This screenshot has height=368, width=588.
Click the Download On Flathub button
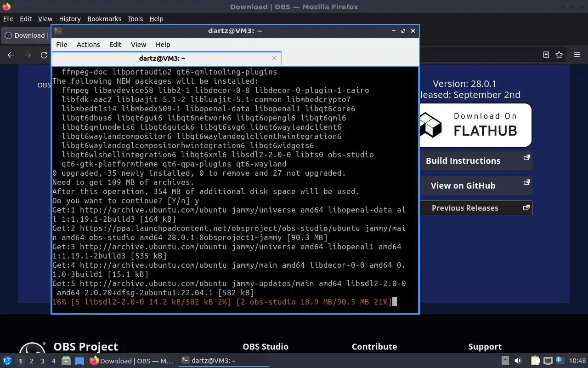click(x=476, y=125)
